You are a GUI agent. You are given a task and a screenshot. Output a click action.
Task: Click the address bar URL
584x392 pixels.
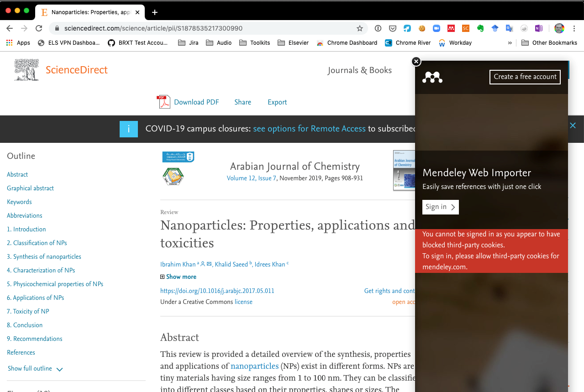(x=153, y=28)
